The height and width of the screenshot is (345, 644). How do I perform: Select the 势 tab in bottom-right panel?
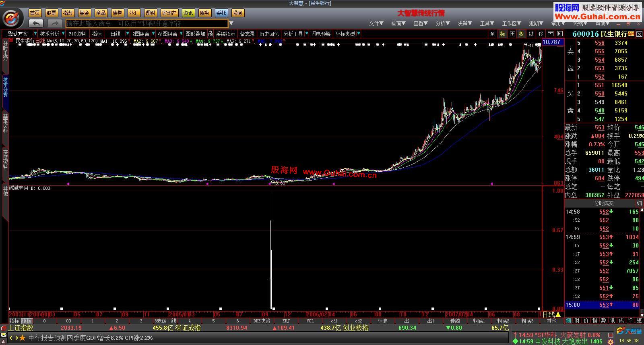[603, 320]
